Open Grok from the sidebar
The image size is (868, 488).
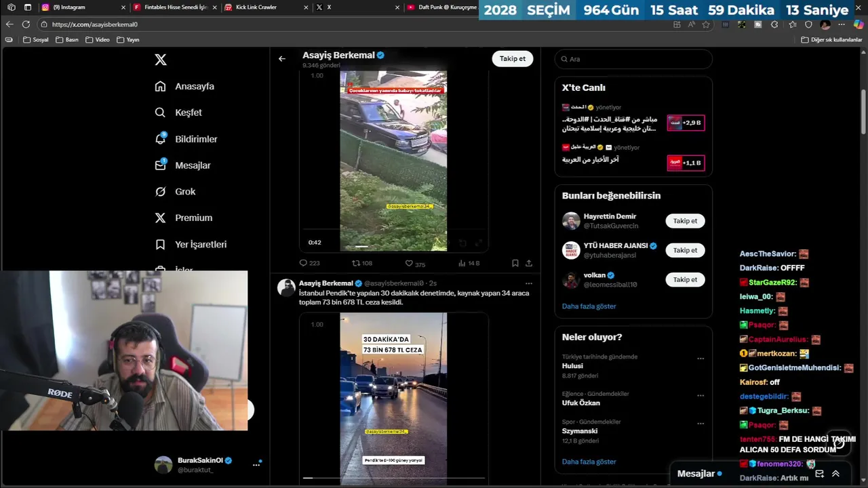click(175, 192)
